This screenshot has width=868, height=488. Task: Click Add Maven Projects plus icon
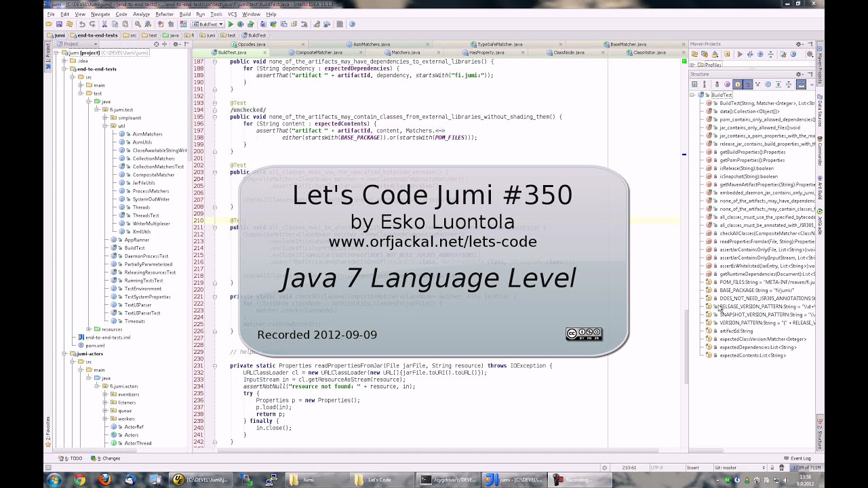(x=727, y=54)
